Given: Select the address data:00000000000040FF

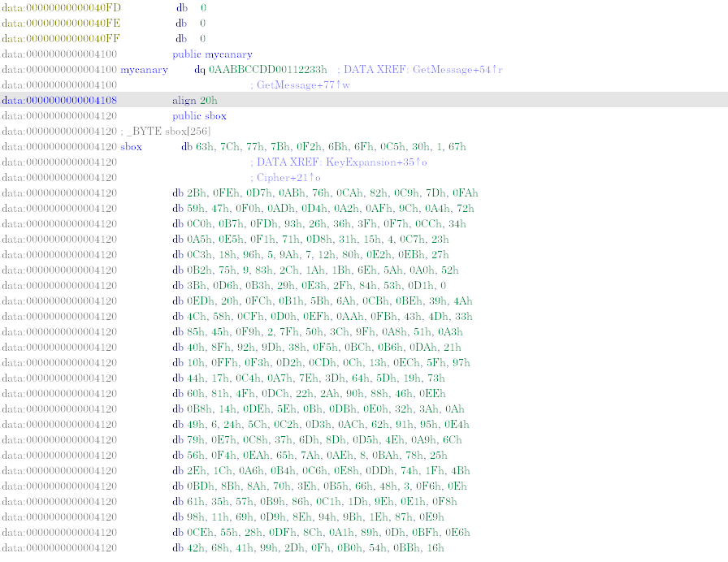Looking at the screenshot, I should [x=60, y=38].
